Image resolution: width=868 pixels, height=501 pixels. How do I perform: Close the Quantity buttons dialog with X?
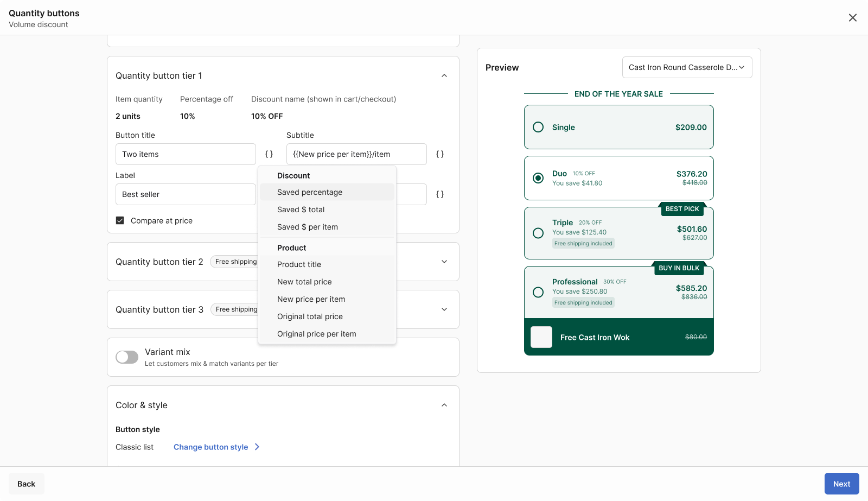click(852, 18)
